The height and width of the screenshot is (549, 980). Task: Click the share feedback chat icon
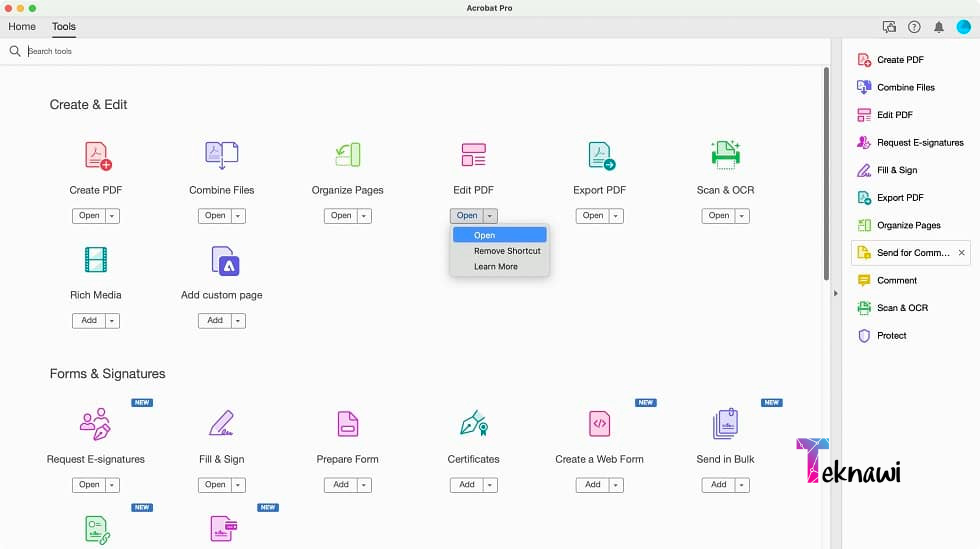tap(889, 27)
